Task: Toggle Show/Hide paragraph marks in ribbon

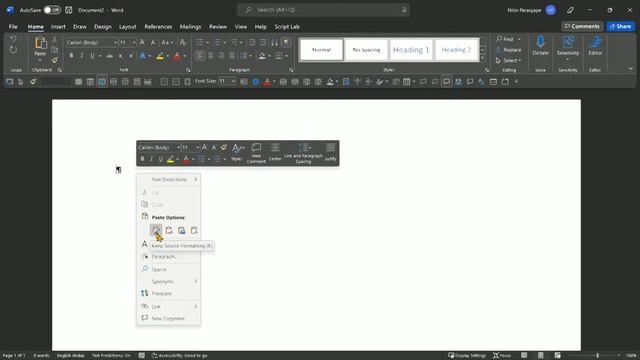Action: 286,42
